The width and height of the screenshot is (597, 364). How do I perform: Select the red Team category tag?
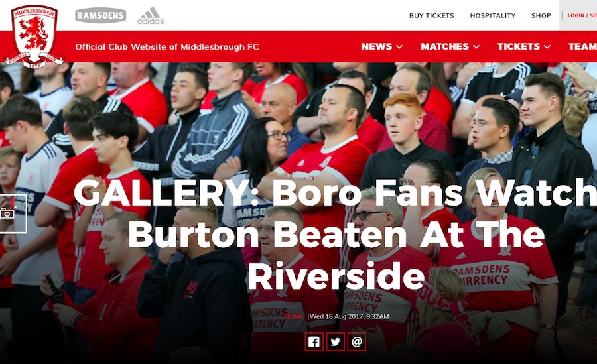293,316
